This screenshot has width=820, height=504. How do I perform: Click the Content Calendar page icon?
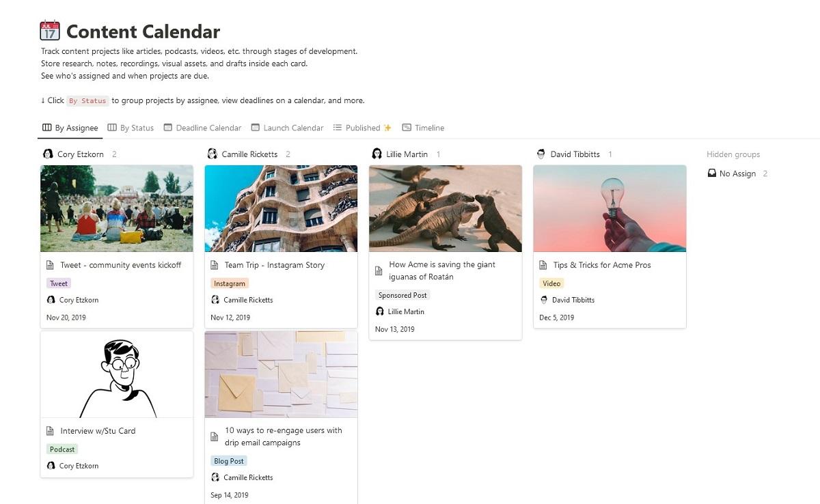tap(50, 31)
